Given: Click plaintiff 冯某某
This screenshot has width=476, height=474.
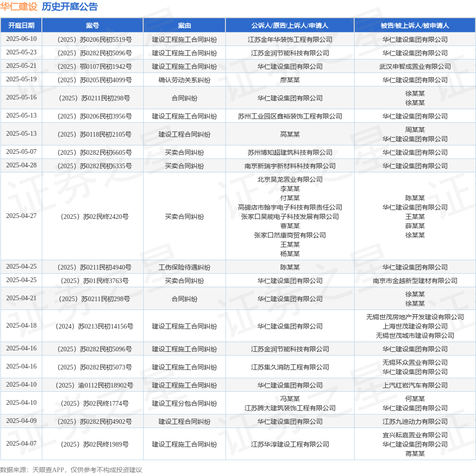Looking at the screenshot, I should (x=290, y=399).
